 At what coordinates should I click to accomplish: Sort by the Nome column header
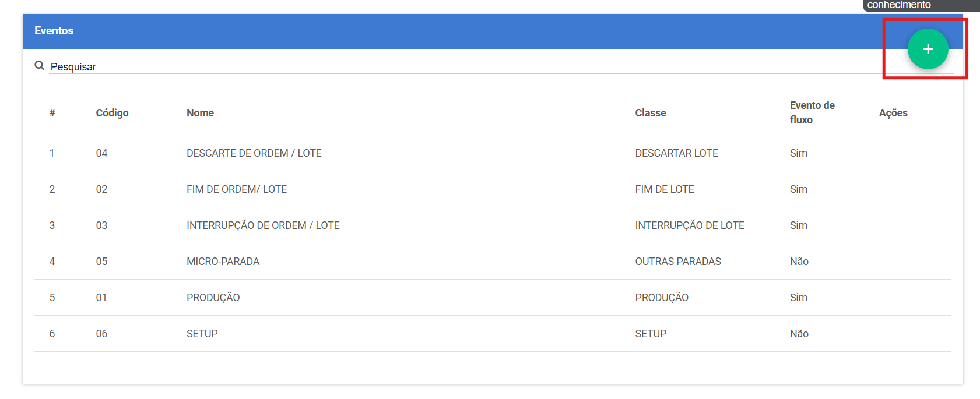(200, 113)
